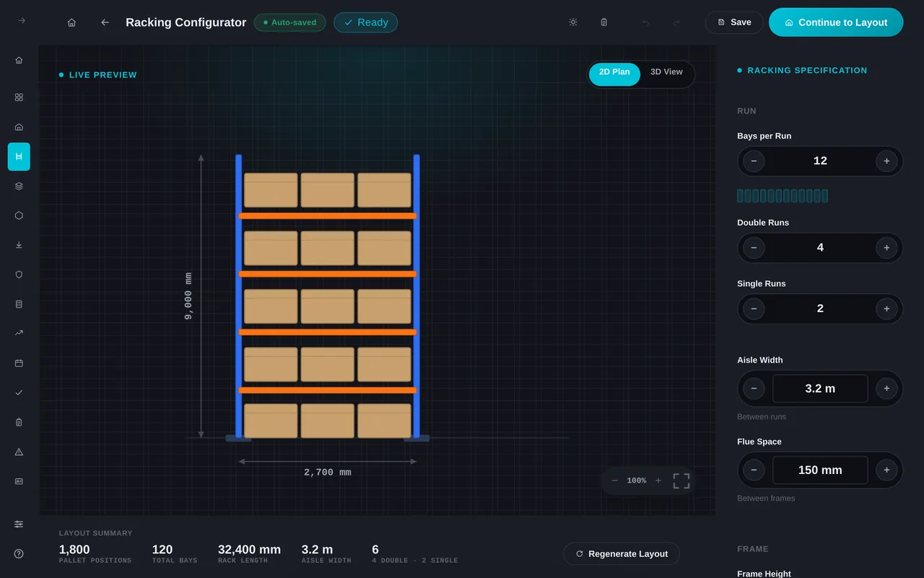Click the 100% zoom level
924x578 pixels.
pos(637,480)
